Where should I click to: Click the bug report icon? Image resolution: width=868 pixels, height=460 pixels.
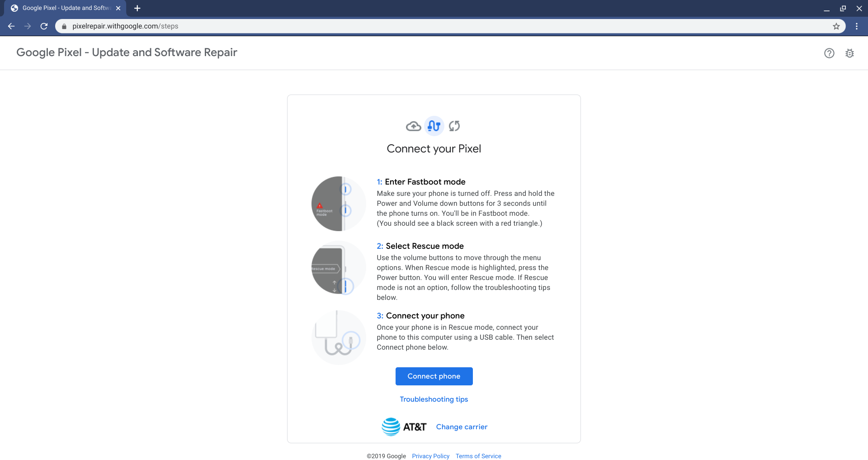(849, 53)
